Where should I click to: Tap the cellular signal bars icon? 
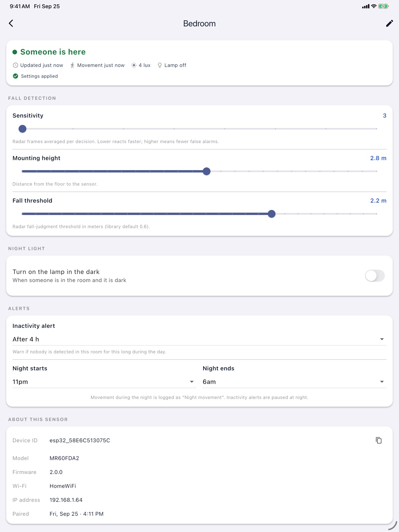[x=366, y=6]
